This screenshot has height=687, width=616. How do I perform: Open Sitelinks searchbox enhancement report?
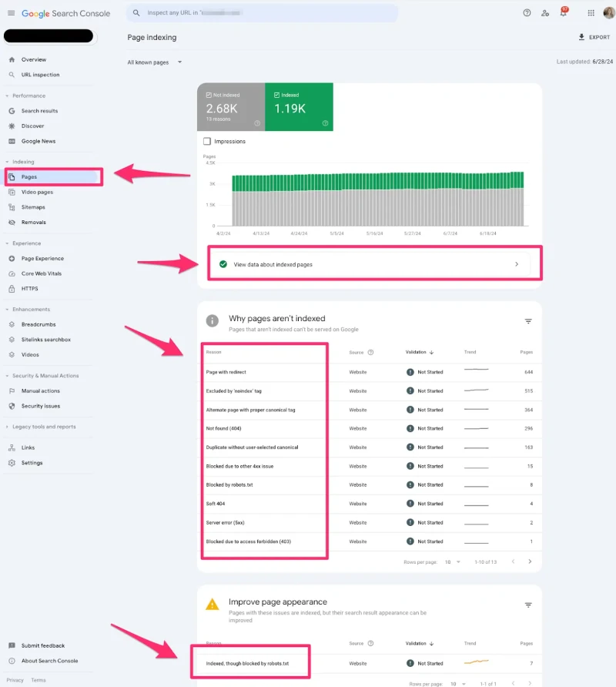pos(46,340)
